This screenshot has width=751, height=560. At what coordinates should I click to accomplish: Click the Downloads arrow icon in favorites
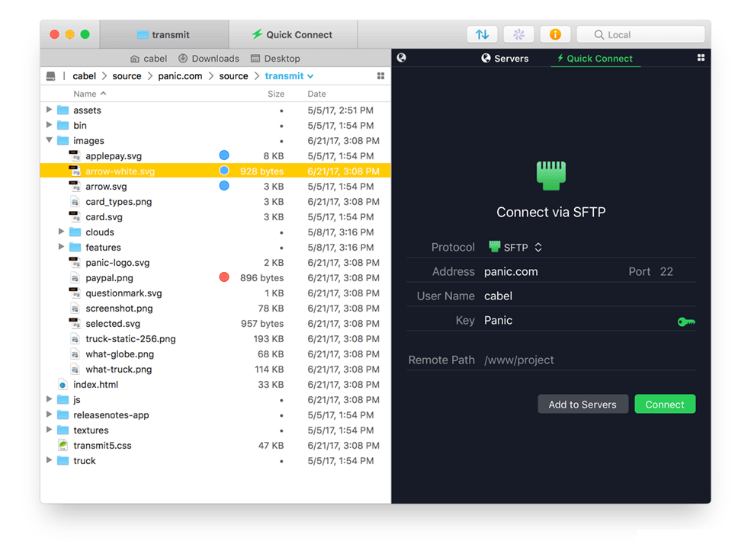coord(183,59)
